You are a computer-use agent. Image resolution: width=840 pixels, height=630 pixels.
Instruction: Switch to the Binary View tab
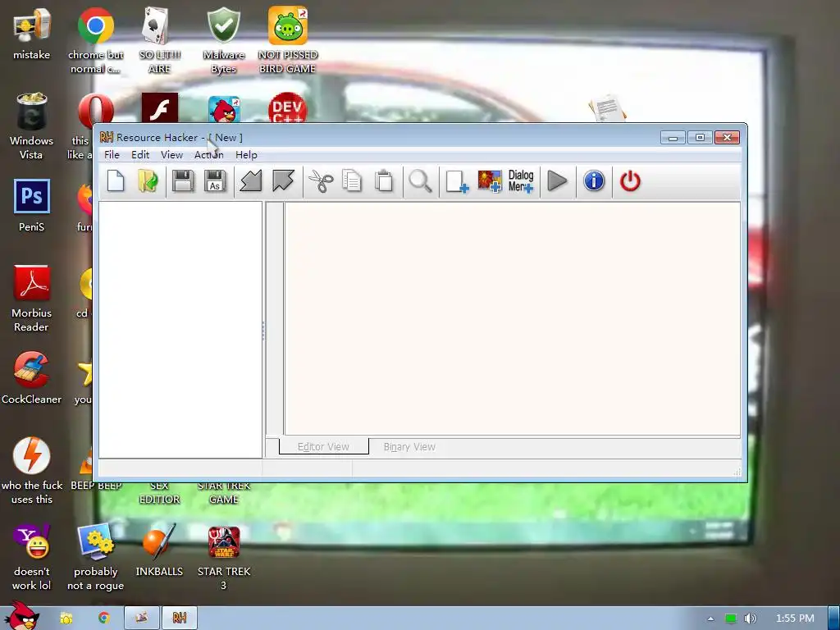coord(409,447)
